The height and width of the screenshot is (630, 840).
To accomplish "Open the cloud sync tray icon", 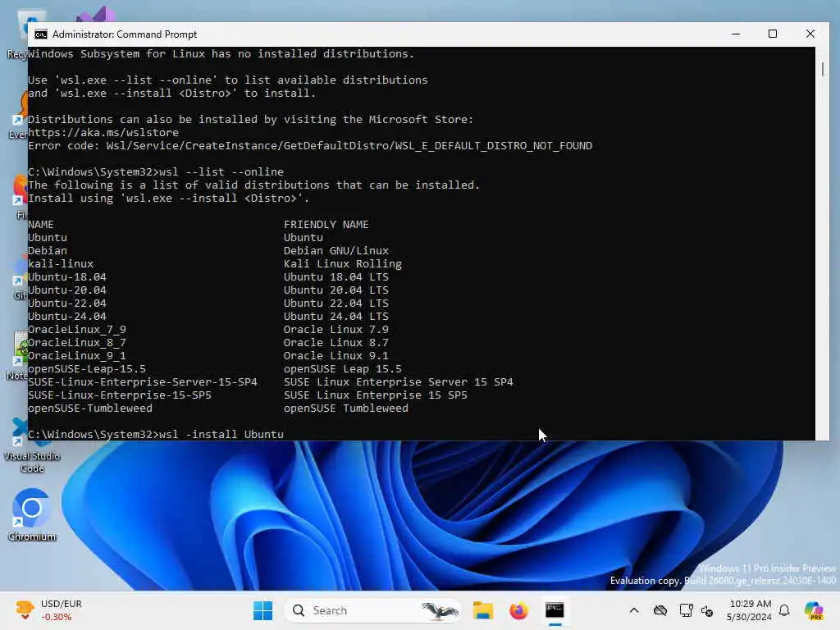I will (660, 610).
